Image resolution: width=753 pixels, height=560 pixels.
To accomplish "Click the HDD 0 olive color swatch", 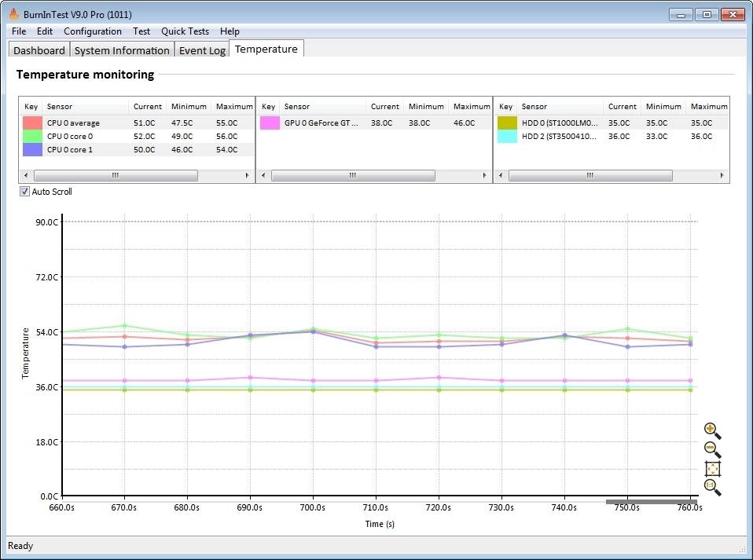I will pos(507,123).
